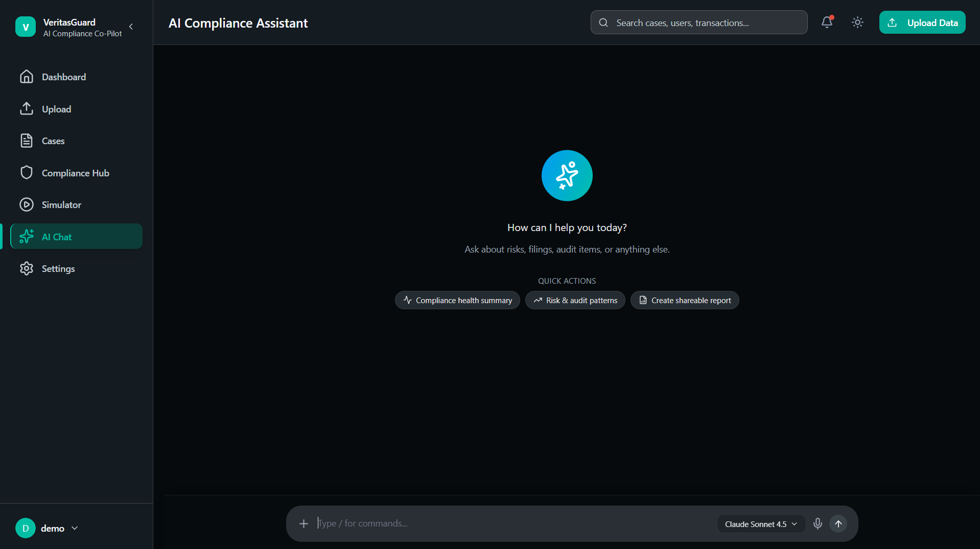Image resolution: width=980 pixels, height=549 pixels.
Task: Open the Claude Sonnet 4.5 model dropdown
Action: [761, 524]
